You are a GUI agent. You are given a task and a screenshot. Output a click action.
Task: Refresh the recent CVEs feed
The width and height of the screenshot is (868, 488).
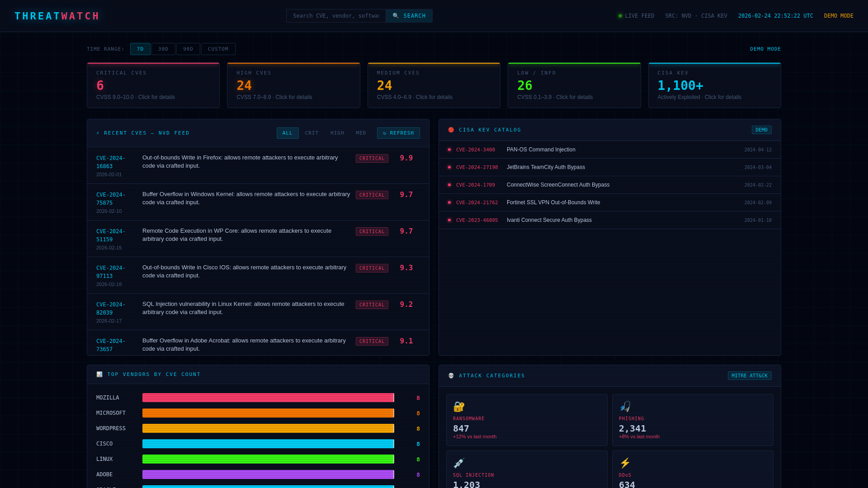click(x=398, y=133)
